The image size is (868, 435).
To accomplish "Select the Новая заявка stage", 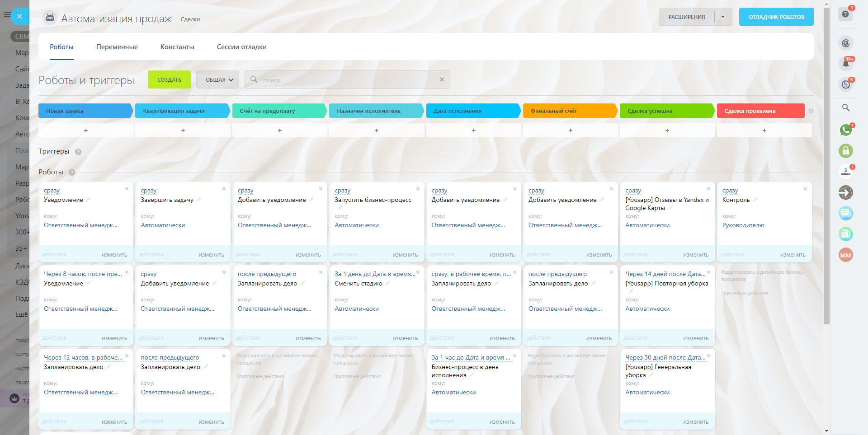I will click(x=85, y=111).
